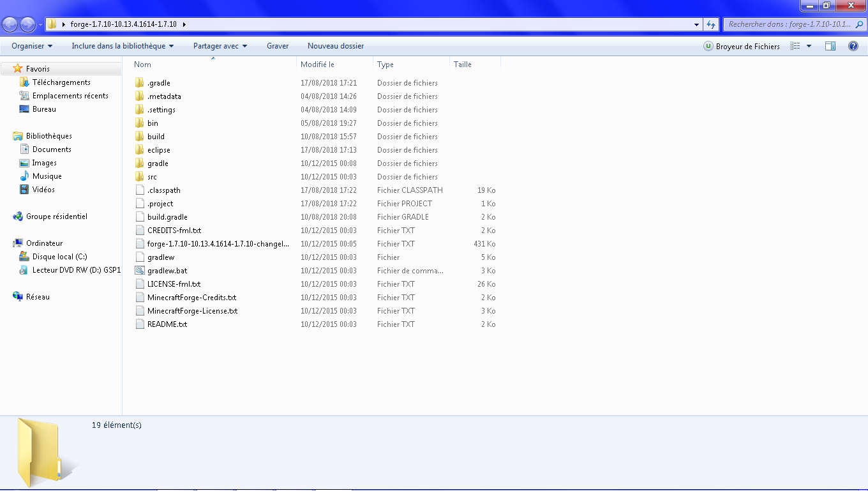The image size is (868, 493).
Task: Click the Broyeur de Fichiers button
Action: click(x=742, y=46)
